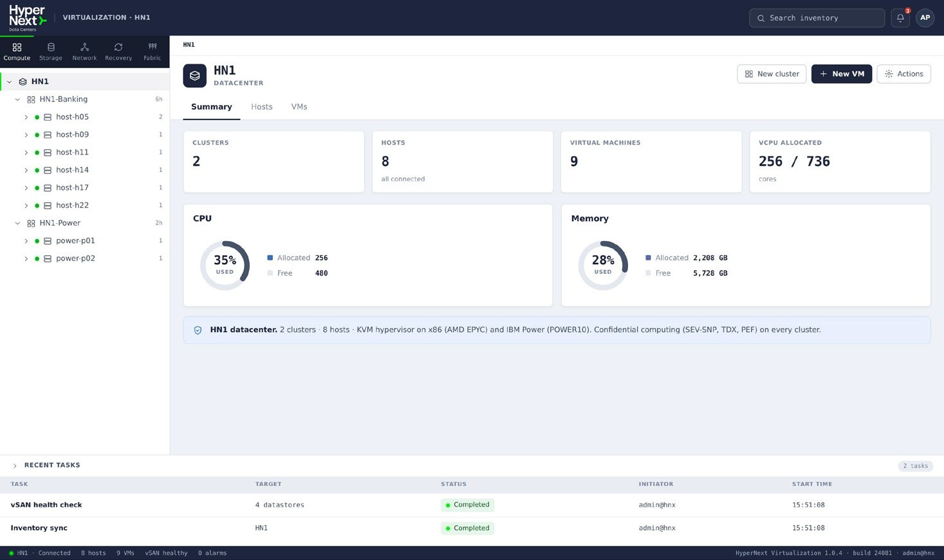Collapse the HN1-Banking cluster node
944x560 pixels.
[17, 100]
